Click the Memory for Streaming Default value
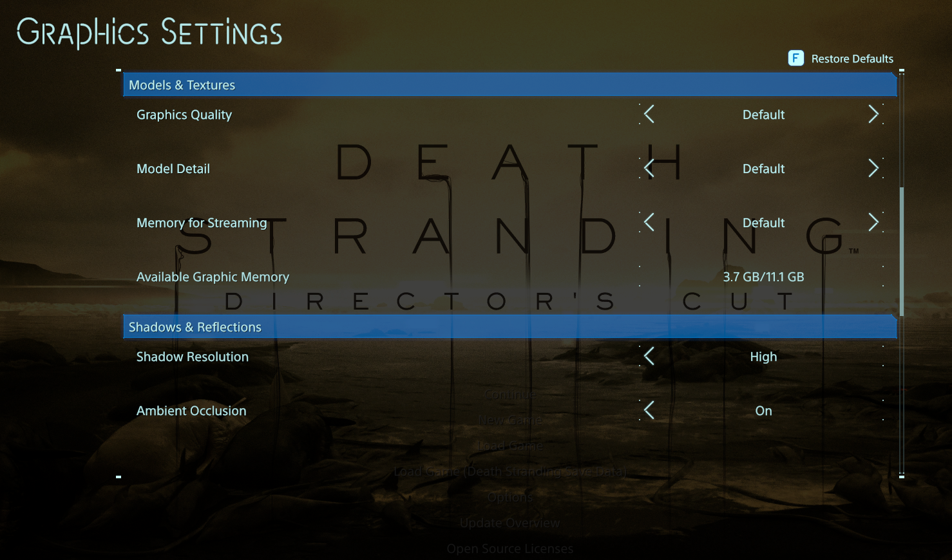Screen dimensions: 952x560 point(763,223)
